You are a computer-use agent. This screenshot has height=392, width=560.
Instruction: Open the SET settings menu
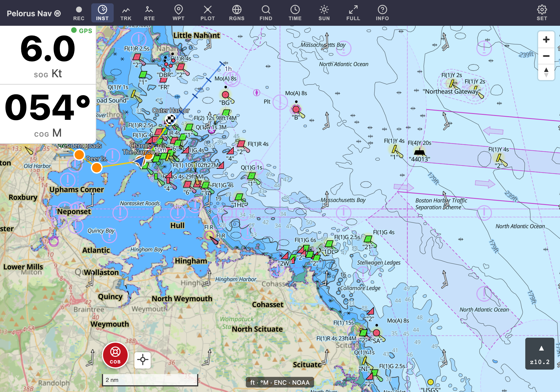click(x=542, y=13)
